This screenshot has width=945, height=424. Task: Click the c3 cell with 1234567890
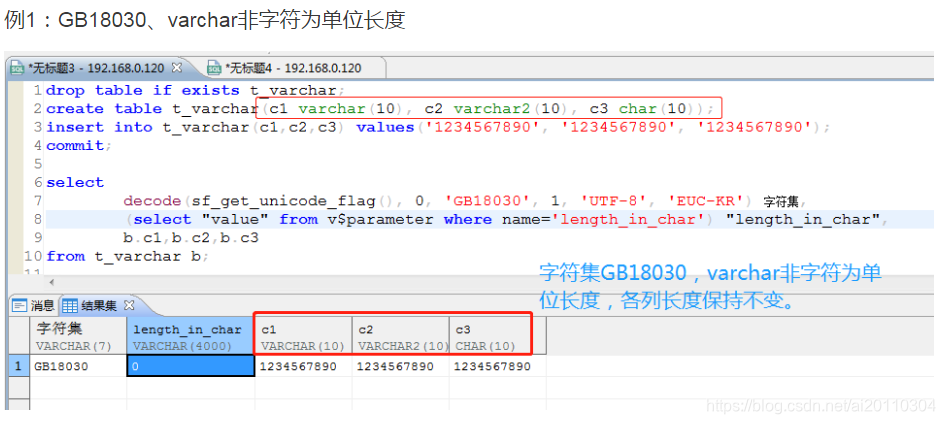tap(498, 366)
